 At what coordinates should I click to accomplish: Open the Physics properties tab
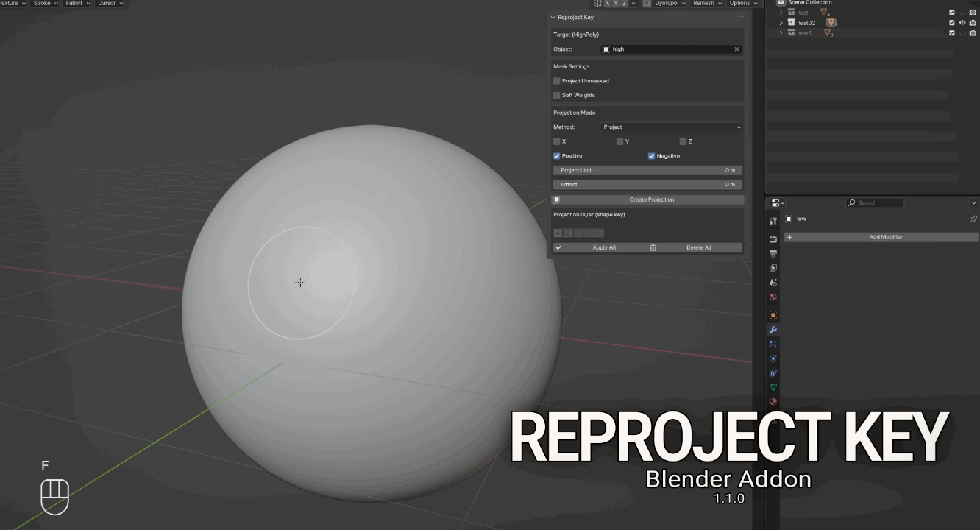coord(773,358)
